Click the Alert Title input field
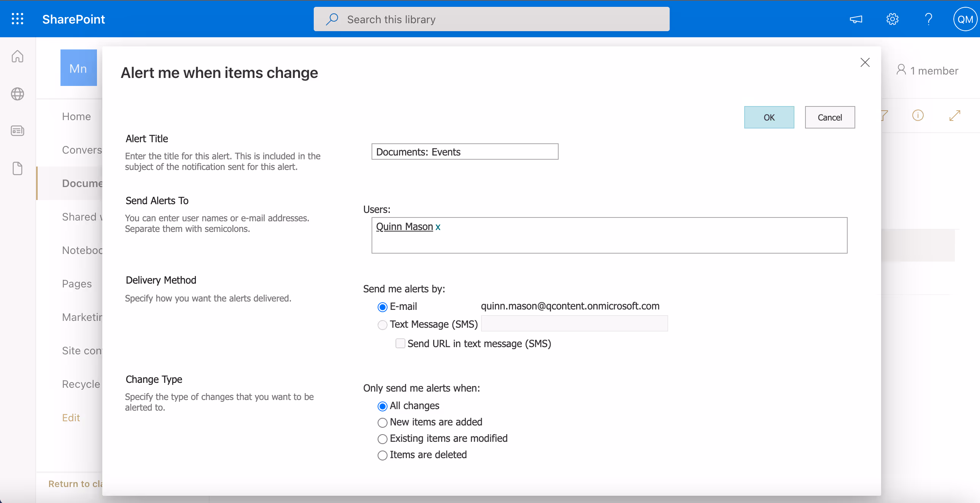Image resolution: width=980 pixels, height=503 pixels. pyautogui.click(x=464, y=152)
